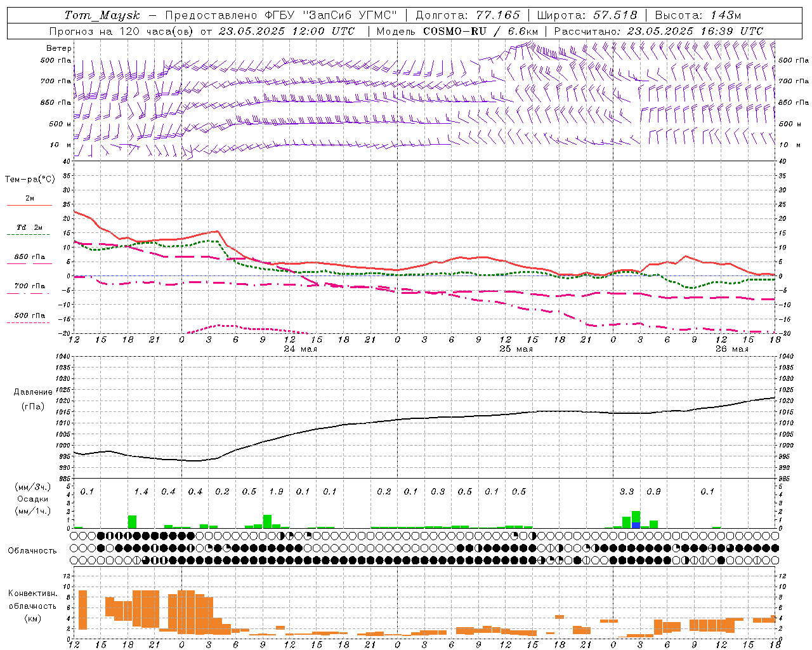Click the red 2м temperature legend entry
The height and width of the screenshot is (650, 812).
click(29, 200)
